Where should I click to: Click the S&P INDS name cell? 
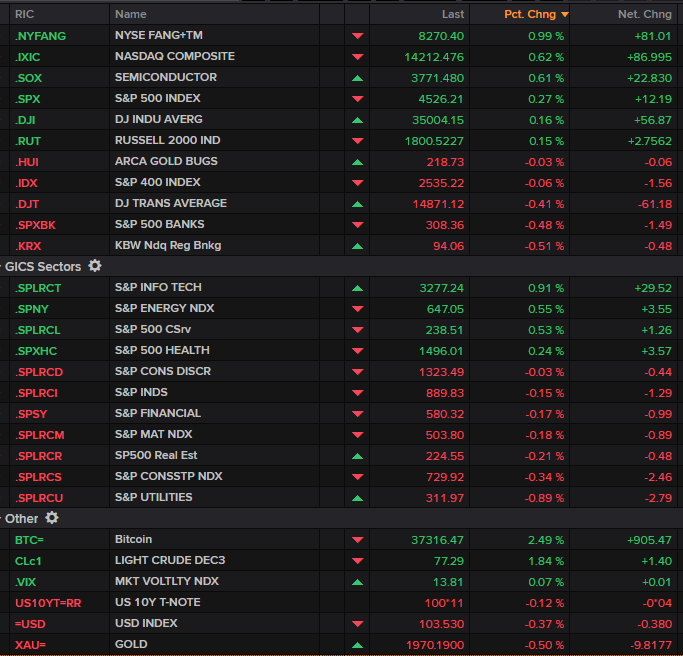(141, 392)
